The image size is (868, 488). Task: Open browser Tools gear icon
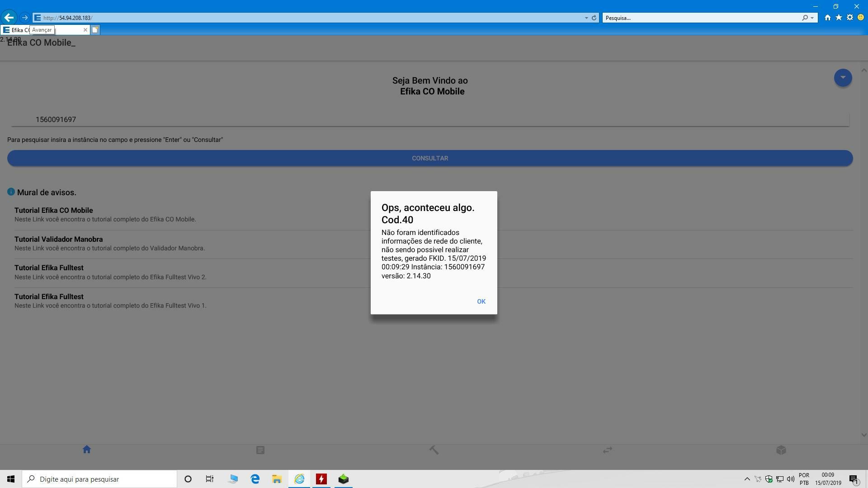pyautogui.click(x=850, y=18)
